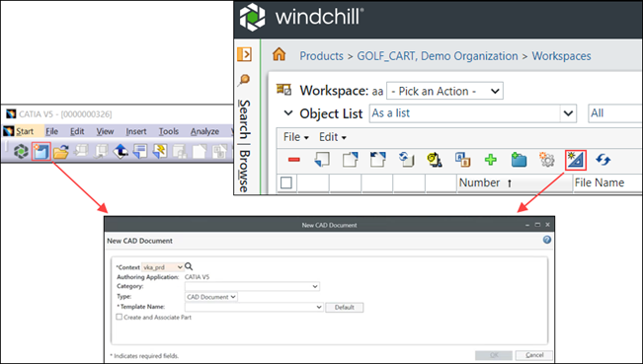The height and width of the screenshot is (364, 643).
Task: Click the page icon with two blue corners
Action: 377,160
